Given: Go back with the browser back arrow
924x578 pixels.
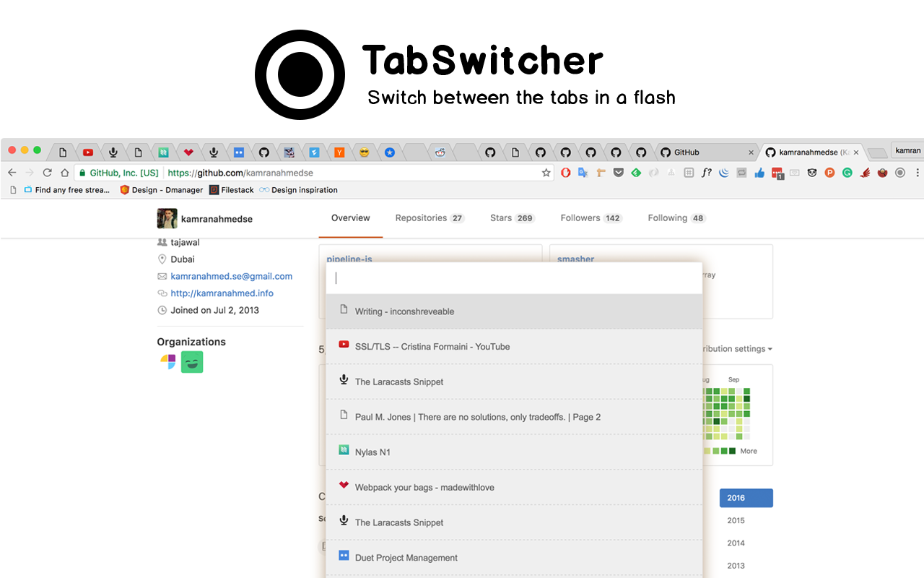Looking at the screenshot, I should 12,173.
